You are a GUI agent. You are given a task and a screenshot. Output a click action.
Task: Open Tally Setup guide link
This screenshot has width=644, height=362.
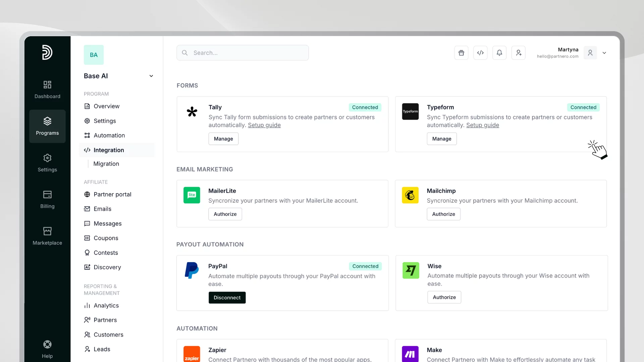pos(264,125)
